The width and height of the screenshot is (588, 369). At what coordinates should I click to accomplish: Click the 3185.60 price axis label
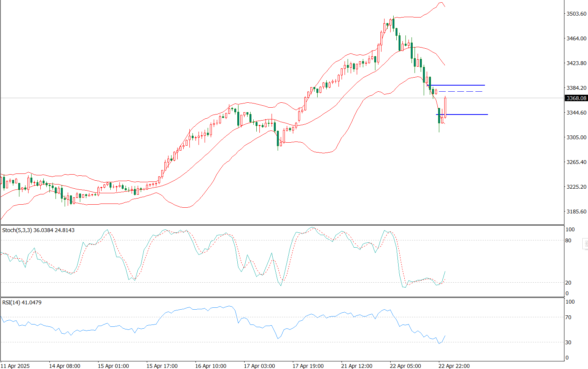(576, 212)
